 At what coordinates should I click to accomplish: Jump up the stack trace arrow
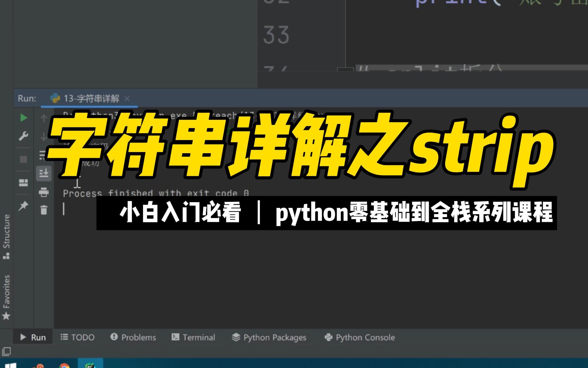pyautogui.click(x=44, y=118)
